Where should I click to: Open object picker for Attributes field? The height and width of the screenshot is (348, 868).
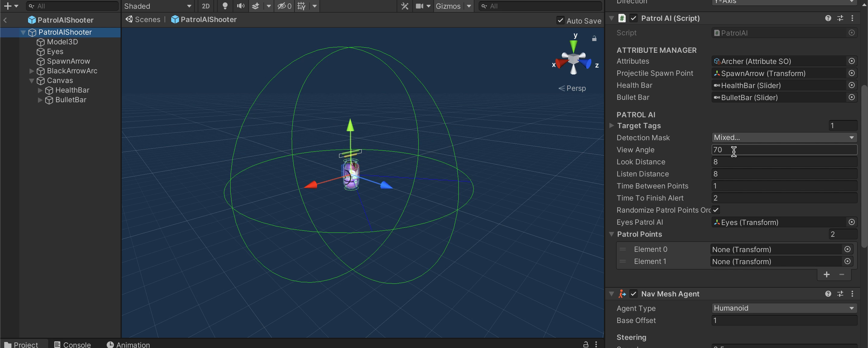click(851, 61)
